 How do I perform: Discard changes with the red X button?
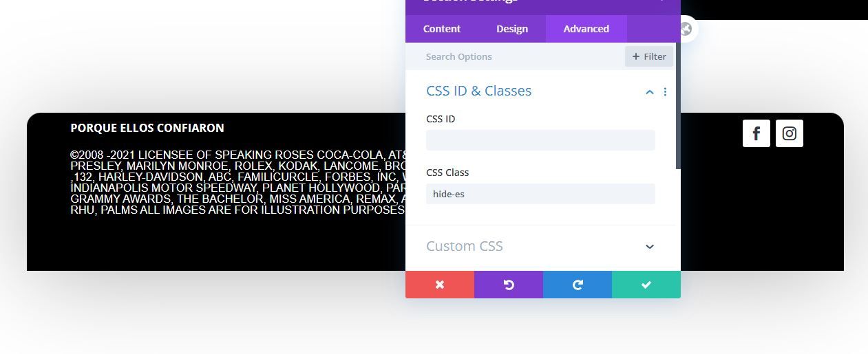(x=440, y=285)
